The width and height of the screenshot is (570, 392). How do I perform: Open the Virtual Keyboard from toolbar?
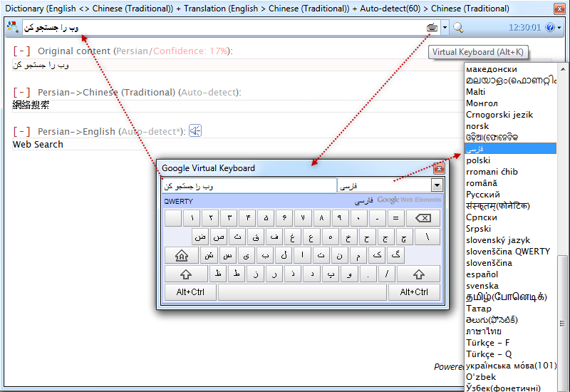point(432,28)
